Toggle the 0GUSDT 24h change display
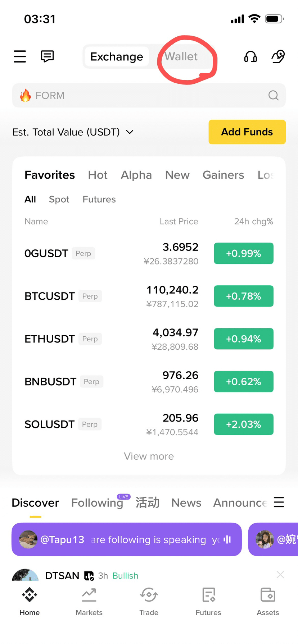The image size is (298, 644). [243, 253]
